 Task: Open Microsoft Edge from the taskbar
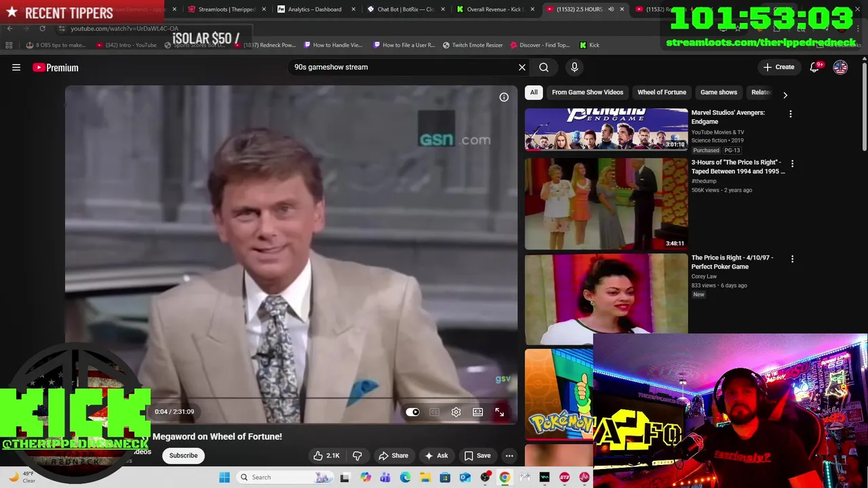(406, 477)
